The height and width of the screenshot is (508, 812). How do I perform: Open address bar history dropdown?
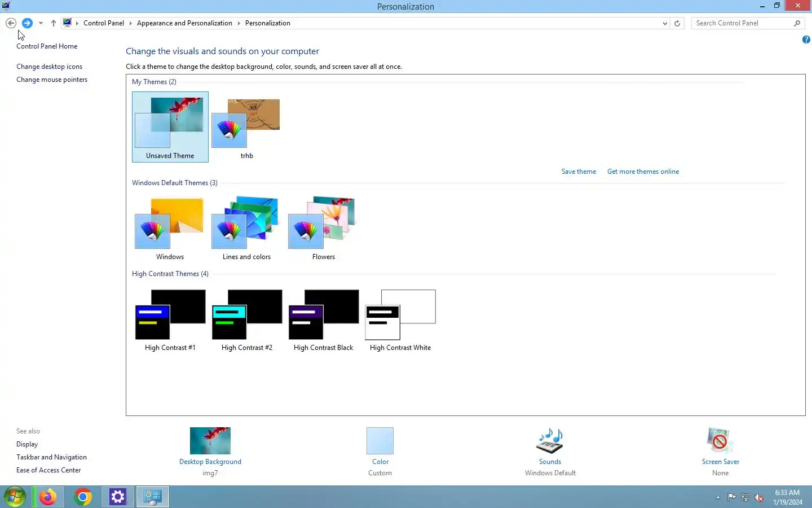coord(665,23)
